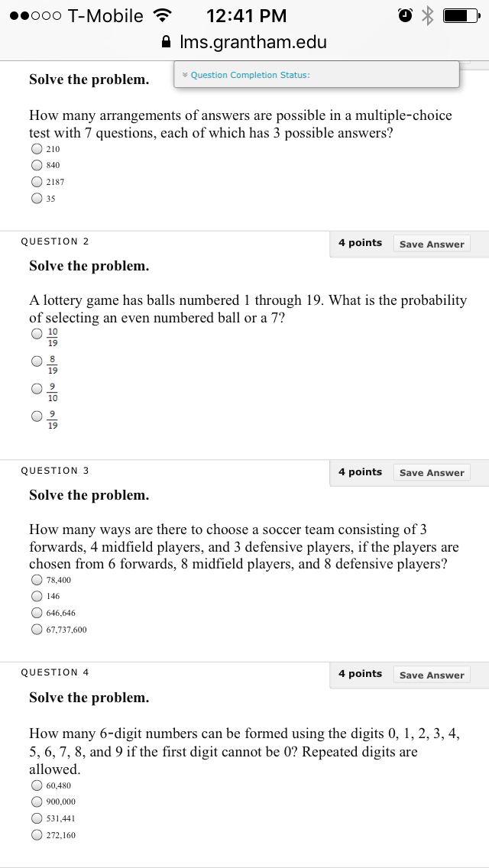Viewport: 489px width, 868px height.
Task: Tap the Bluetooth status icon
Action: [x=427, y=16]
